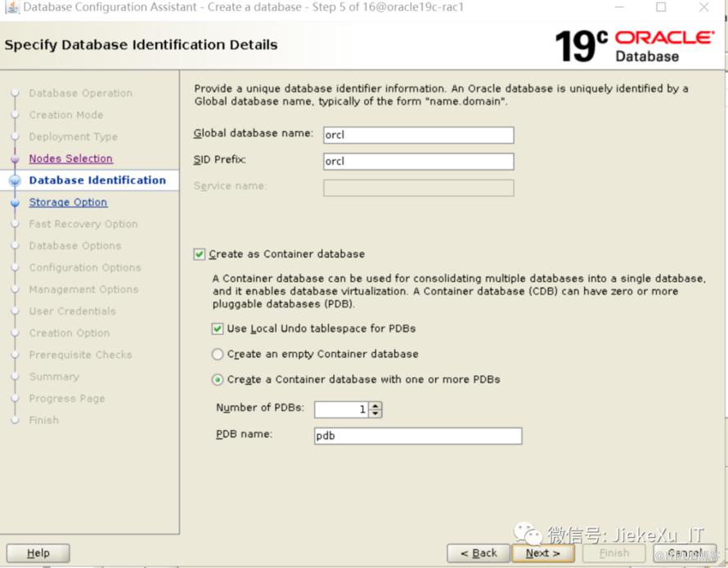728x568 pixels.
Task: Click the Progress Page step label
Action: coord(67,399)
